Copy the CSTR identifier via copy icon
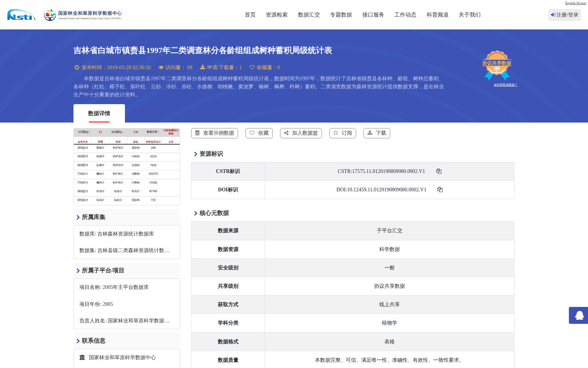Screen dimensions: 588x368 (439, 171)
